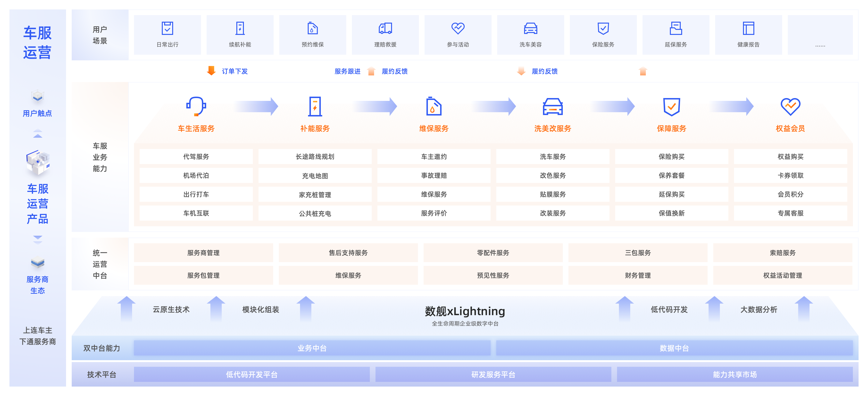
Task: Click the 数据中台 blue bar
Action: [674, 348]
